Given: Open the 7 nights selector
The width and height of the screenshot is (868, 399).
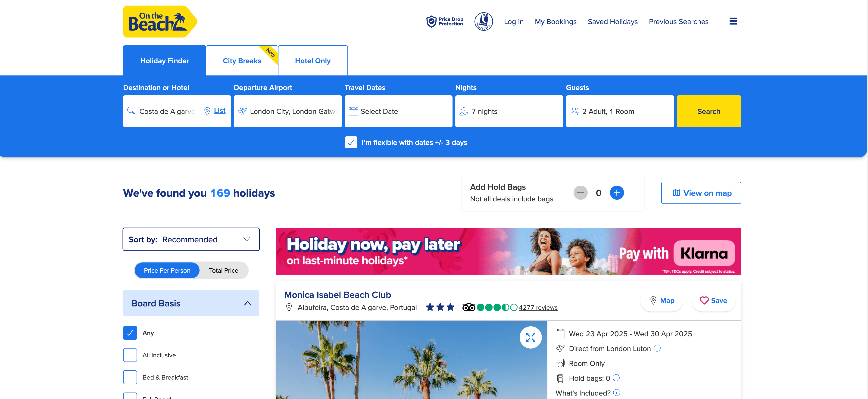Looking at the screenshot, I should 509,111.
